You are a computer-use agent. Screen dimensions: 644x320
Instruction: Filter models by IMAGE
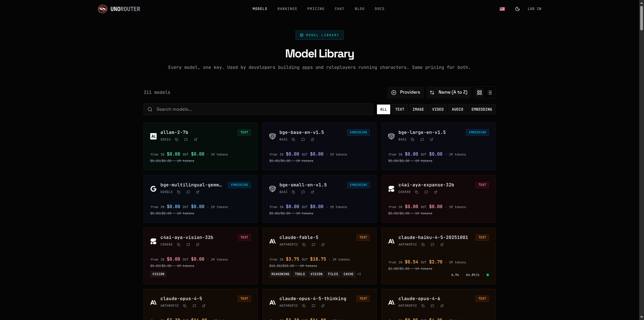coord(418,109)
